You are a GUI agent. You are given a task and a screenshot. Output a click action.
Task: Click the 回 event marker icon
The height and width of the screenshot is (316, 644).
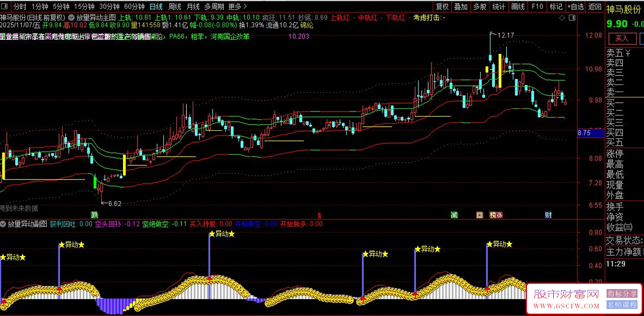(479, 215)
